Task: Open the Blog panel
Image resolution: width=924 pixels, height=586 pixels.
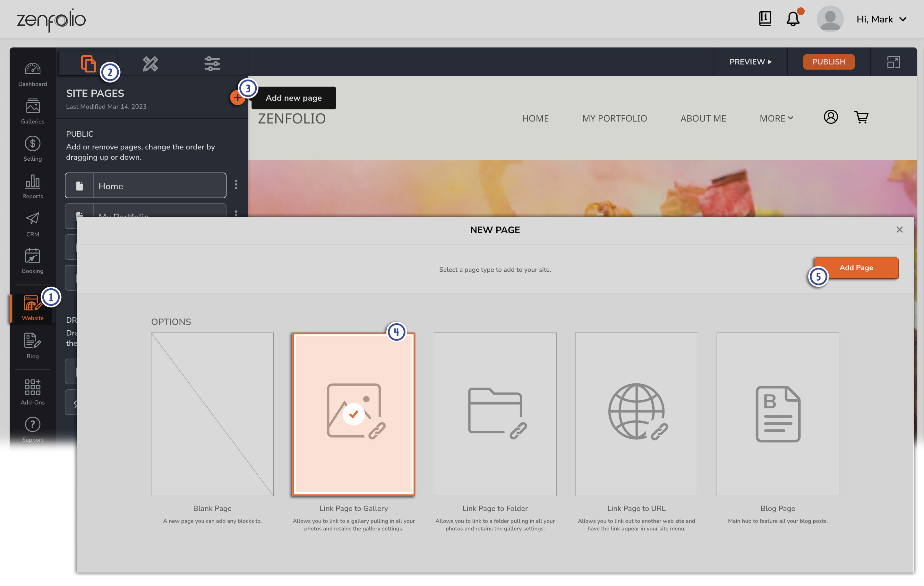Action: [x=32, y=345]
